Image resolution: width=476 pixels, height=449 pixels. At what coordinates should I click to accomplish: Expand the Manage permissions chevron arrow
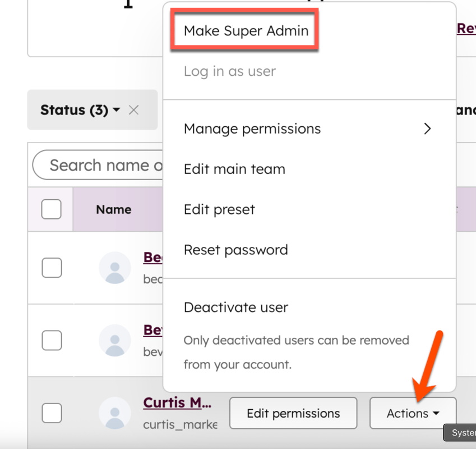[427, 129]
